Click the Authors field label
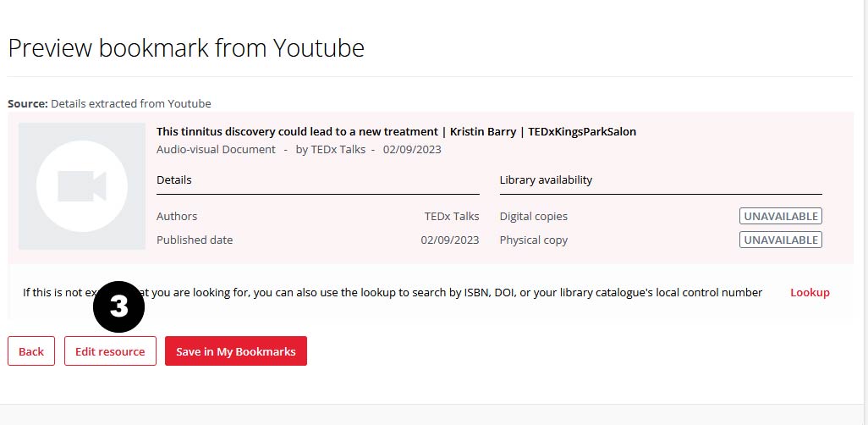 [x=177, y=217]
